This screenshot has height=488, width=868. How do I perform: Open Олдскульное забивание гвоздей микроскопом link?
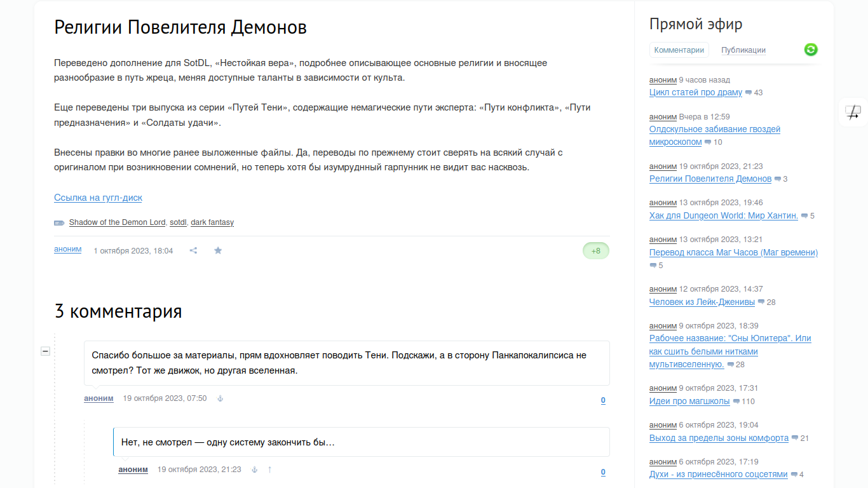point(715,135)
